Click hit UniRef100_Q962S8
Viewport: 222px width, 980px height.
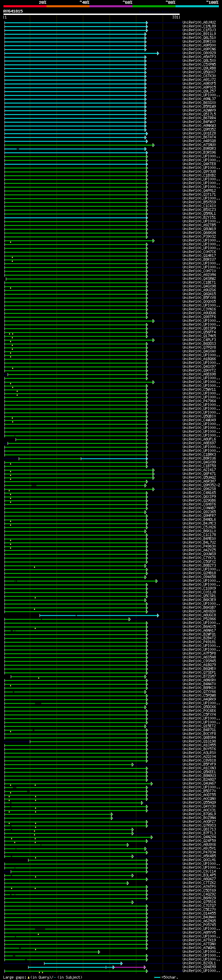(x=199, y=489)
